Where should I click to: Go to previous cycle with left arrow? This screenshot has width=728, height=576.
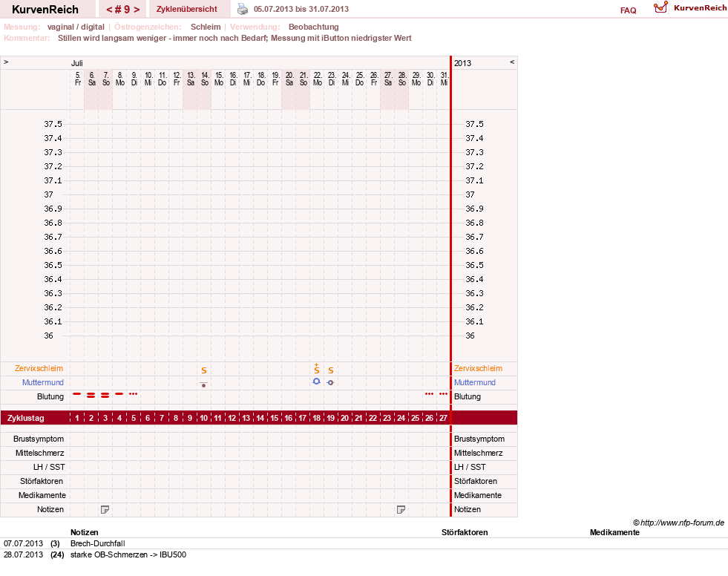(110, 10)
